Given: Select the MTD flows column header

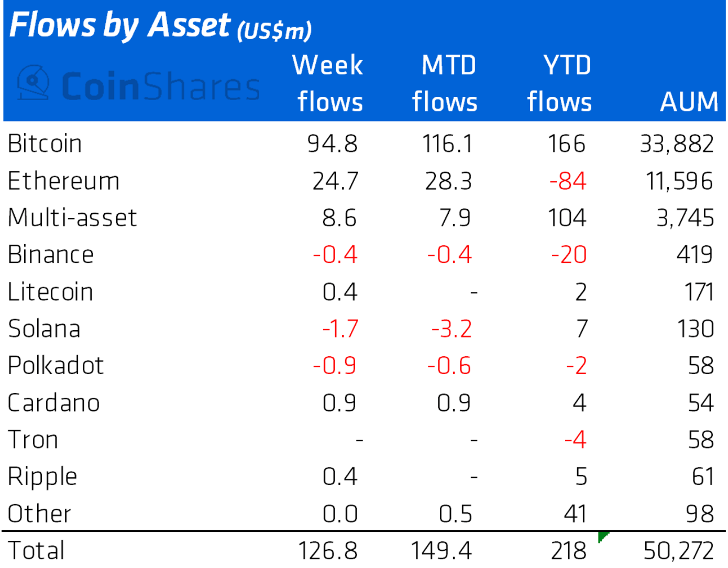Looking at the screenshot, I should (x=445, y=83).
